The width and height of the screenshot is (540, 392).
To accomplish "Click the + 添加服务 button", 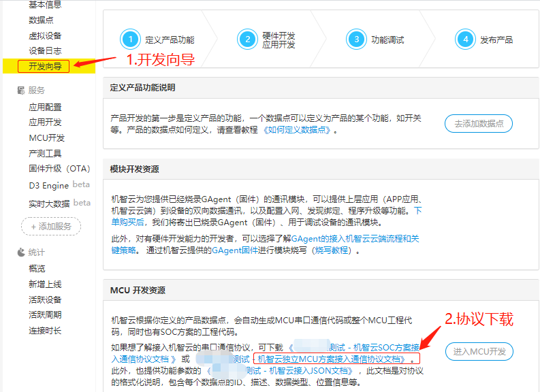I will coord(51,227).
